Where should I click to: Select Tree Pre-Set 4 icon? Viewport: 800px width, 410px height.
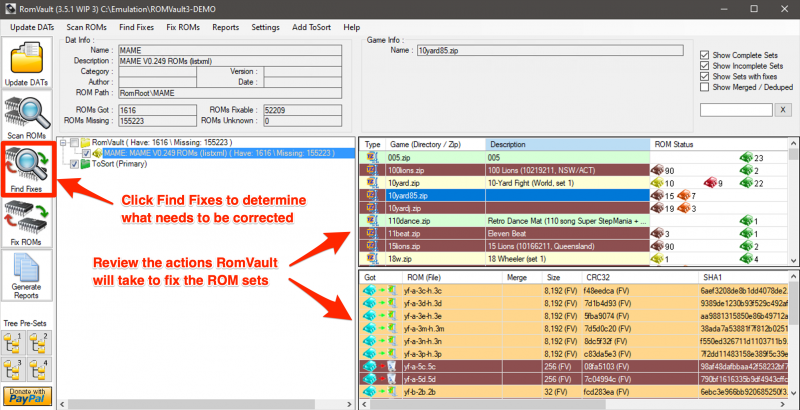tap(39, 369)
